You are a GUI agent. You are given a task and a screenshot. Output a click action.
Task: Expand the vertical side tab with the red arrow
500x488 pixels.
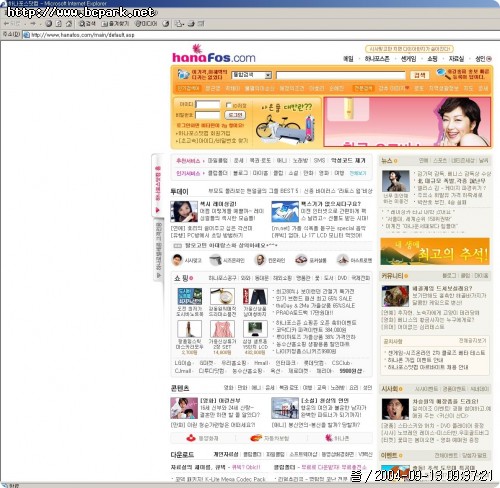coord(158,185)
